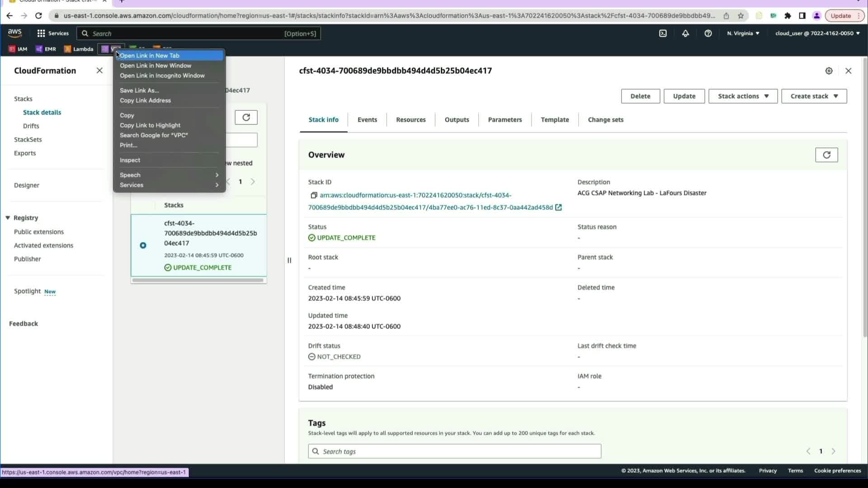Copy the Stack ID with copy icon
This screenshot has width=868, height=488.
click(313, 195)
